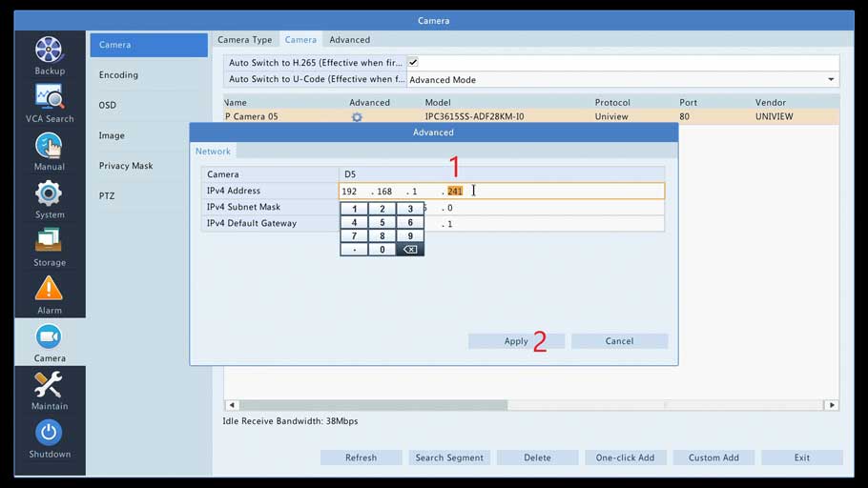This screenshot has height=488, width=868.
Task: Click the horizontal scrollbar right arrow
Action: pos(832,405)
